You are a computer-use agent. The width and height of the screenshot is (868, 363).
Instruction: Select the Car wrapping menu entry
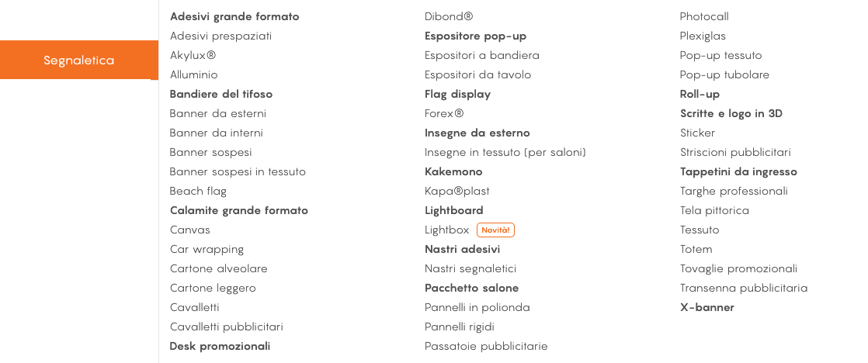point(207,250)
